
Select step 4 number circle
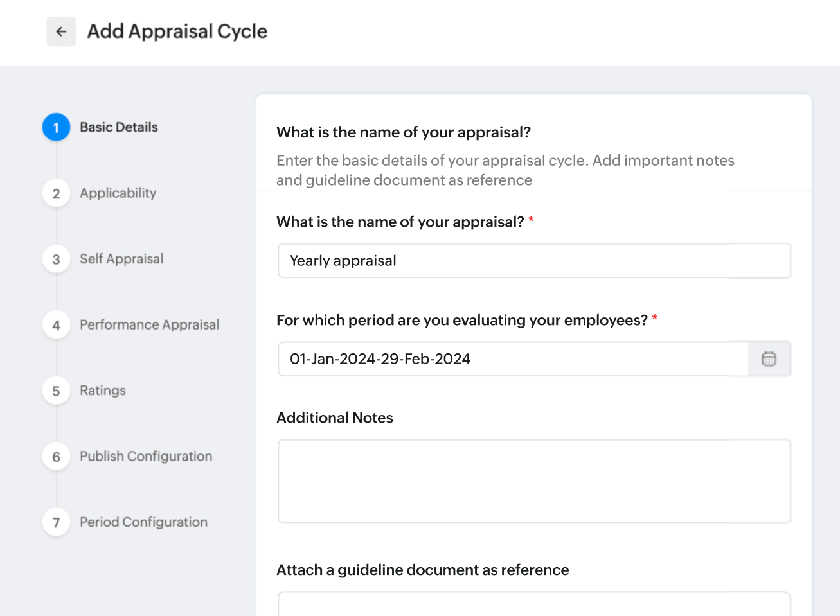coord(57,325)
